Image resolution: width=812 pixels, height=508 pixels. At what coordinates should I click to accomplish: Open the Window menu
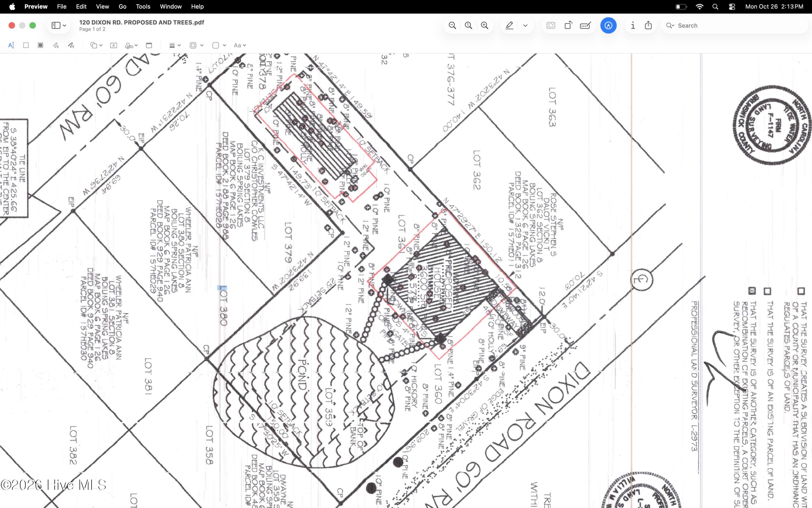171,7
